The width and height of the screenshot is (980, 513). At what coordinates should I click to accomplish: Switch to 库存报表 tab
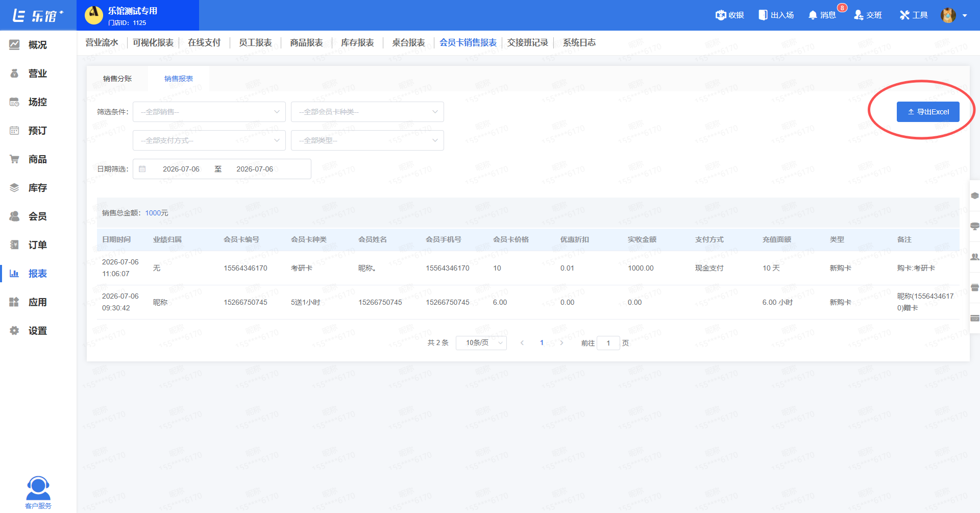(x=357, y=43)
